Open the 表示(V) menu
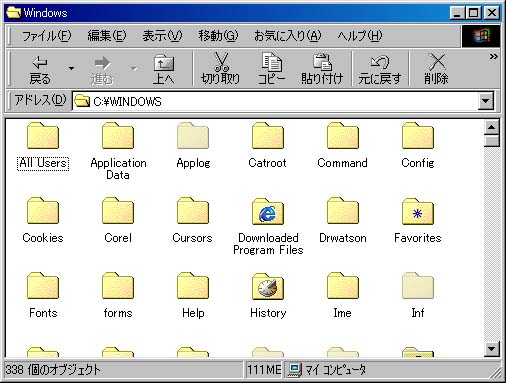Image resolution: width=506 pixels, height=383 pixels. click(163, 35)
